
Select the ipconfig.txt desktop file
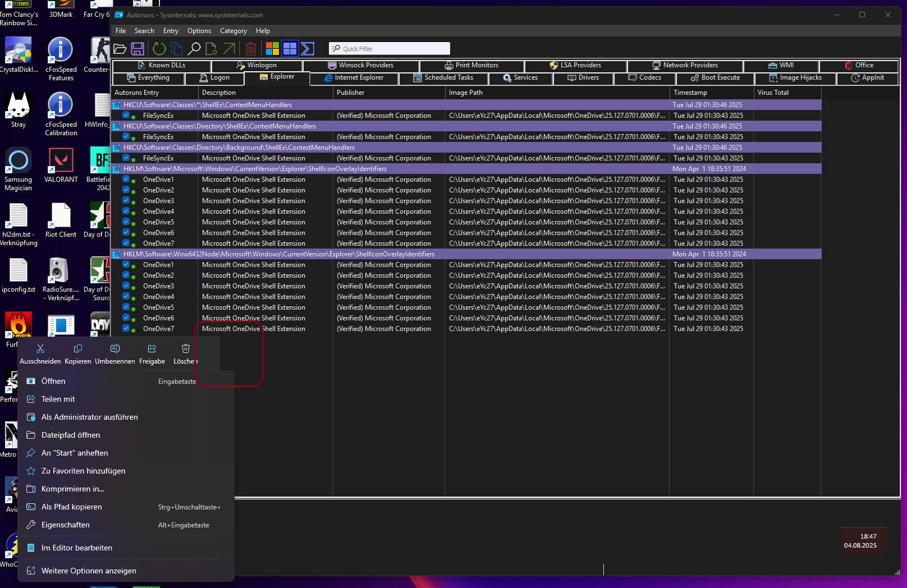pyautogui.click(x=19, y=275)
